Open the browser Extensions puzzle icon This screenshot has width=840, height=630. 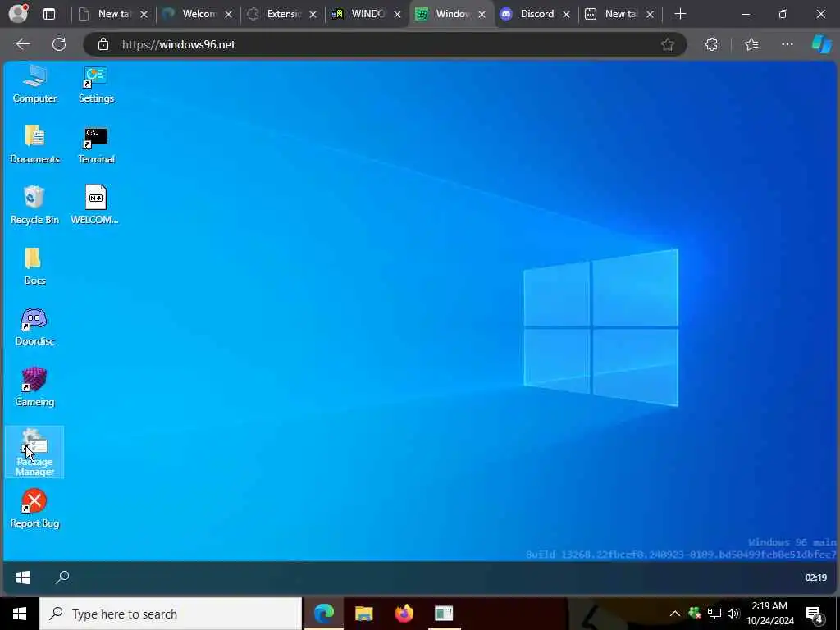pos(711,44)
